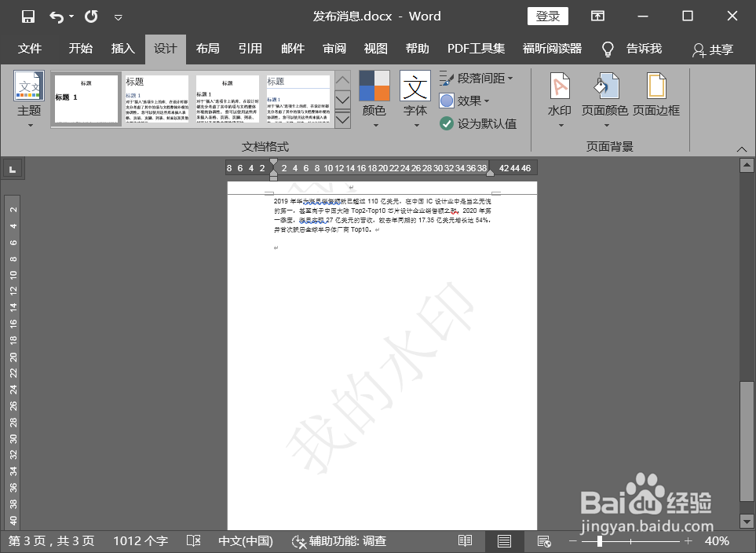Click the document paragraph starting 2019年华为

pos(382,215)
